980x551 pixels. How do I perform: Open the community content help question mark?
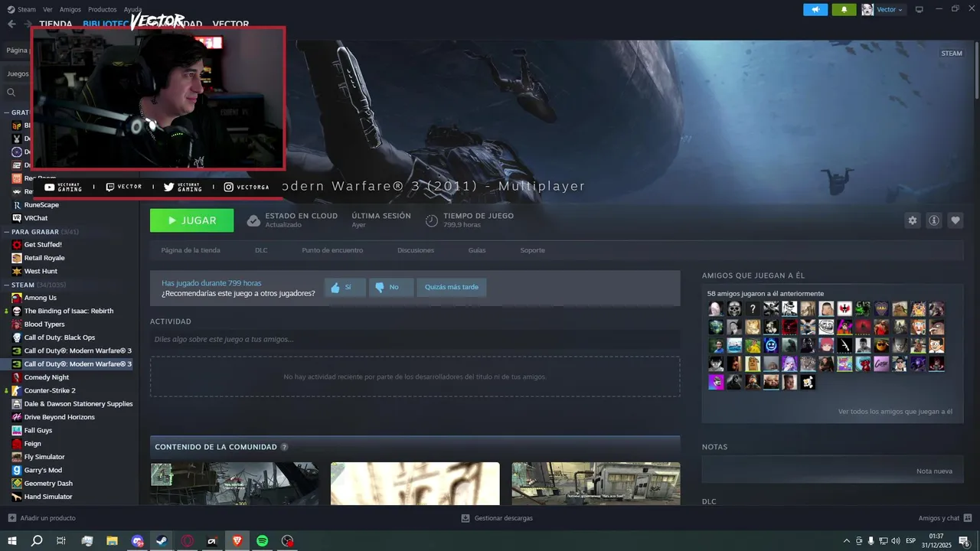coord(285,447)
